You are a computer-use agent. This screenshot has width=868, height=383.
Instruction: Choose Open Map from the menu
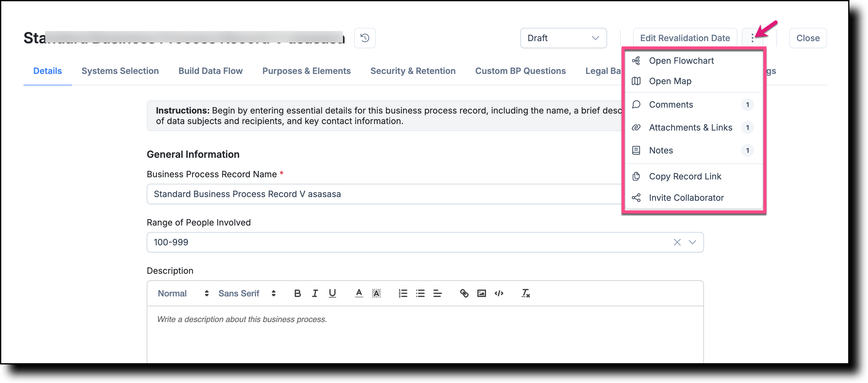coord(693,81)
